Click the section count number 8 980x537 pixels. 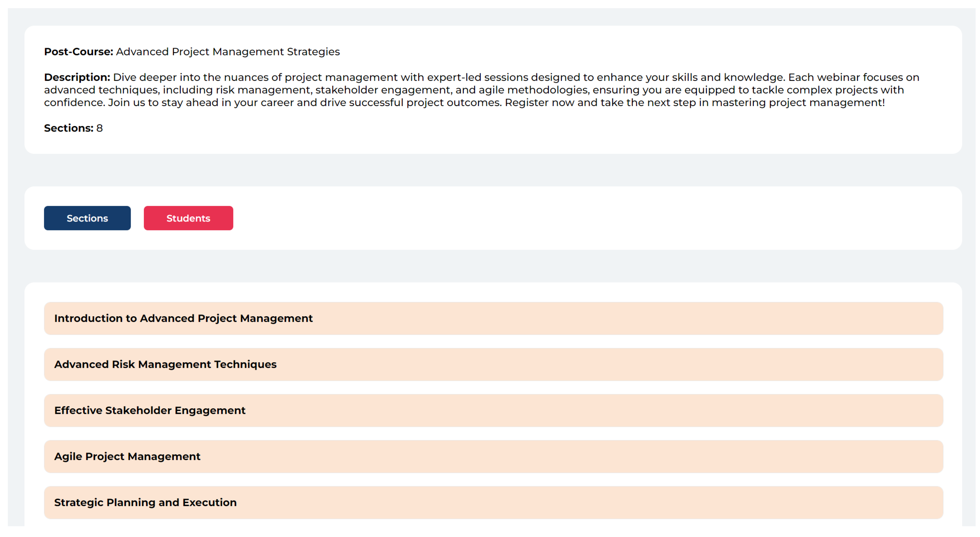(x=100, y=128)
